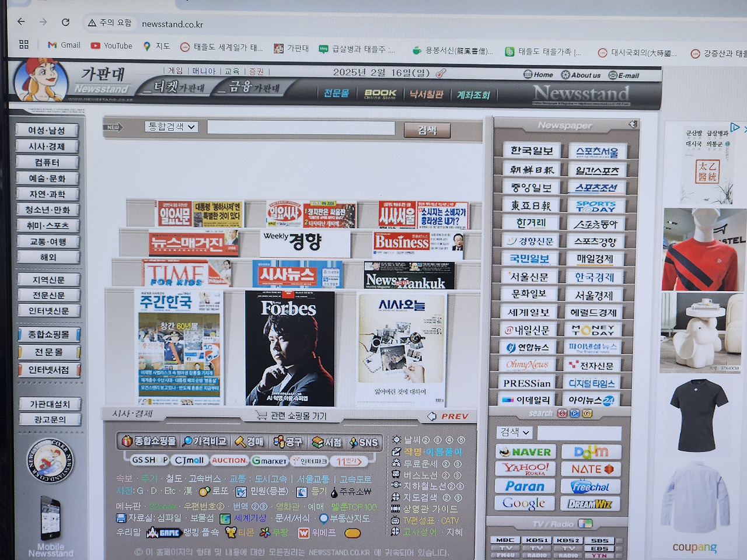Select the SNS tab

(364, 443)
